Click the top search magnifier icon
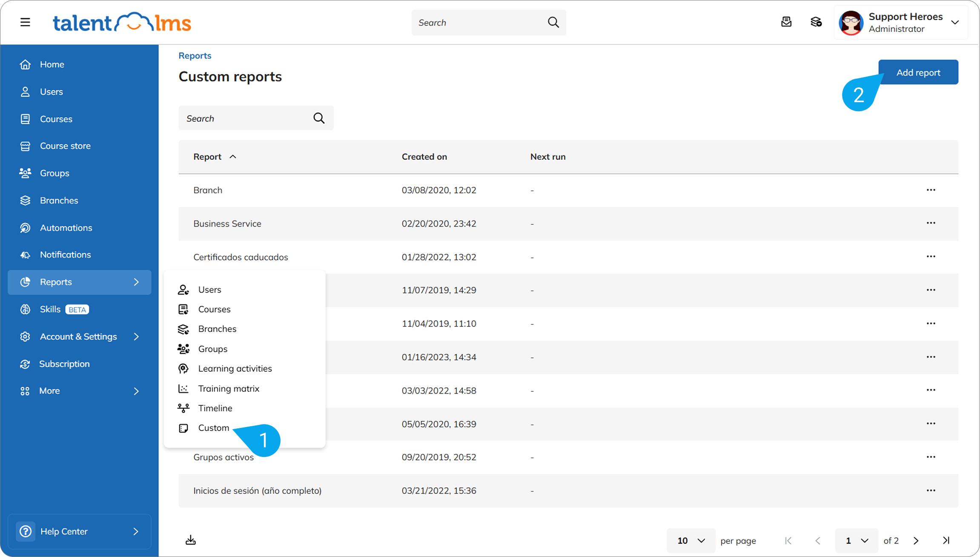 [553, 22]
